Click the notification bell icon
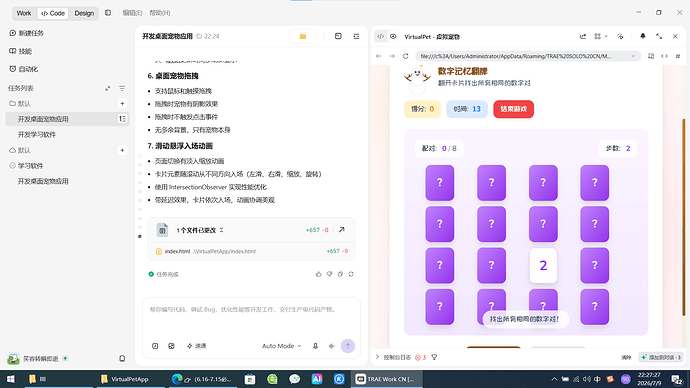The height and width of the screenshot is (388, 690). pos(642,37)
